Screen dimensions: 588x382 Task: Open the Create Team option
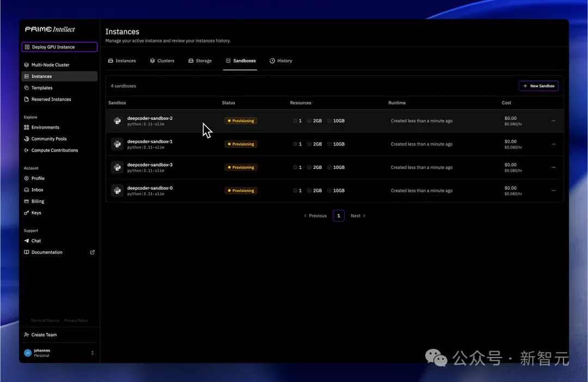(x=59, y=335)
